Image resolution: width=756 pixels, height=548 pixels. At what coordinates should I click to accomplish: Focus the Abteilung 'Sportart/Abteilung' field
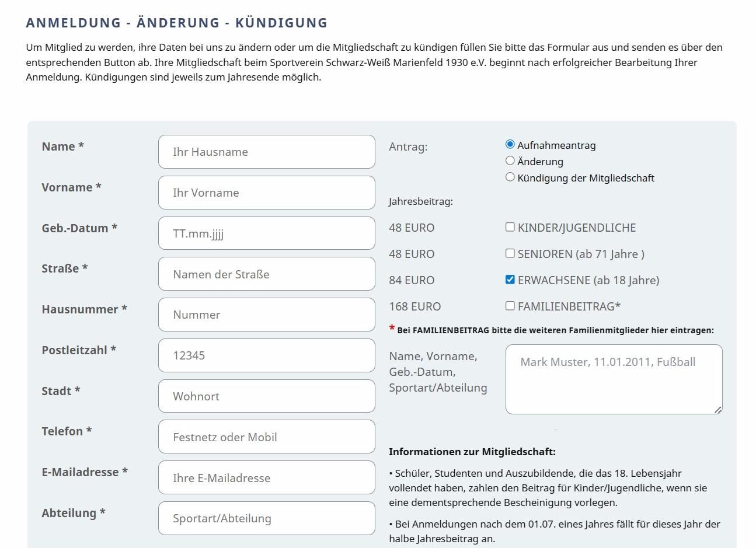click(266, 518)
